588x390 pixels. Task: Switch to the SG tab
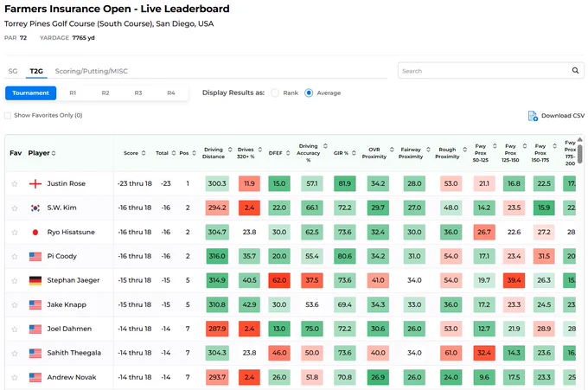pyautogui.click(x=13, y=71)
